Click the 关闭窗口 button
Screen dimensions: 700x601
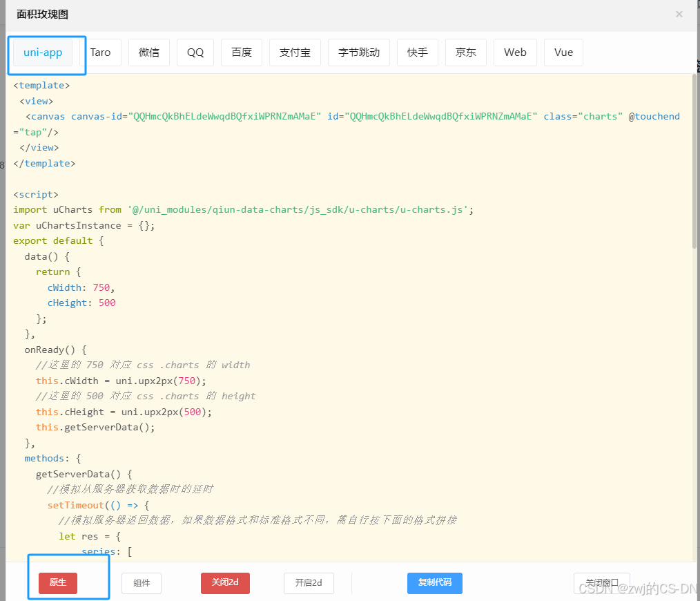point(602,583)
